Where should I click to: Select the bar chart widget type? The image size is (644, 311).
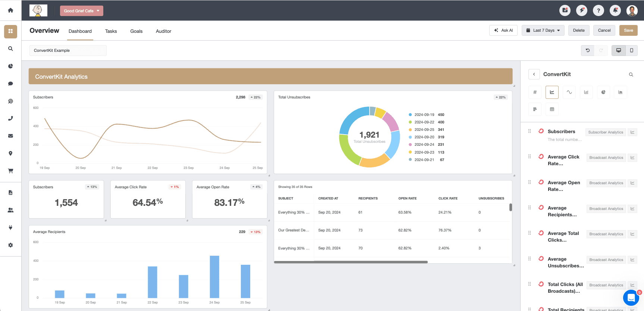[586, 92]
